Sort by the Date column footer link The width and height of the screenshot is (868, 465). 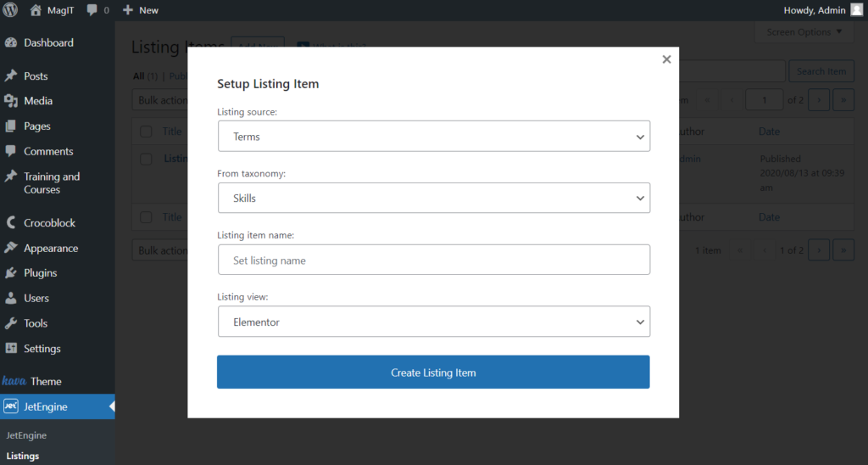(769, 217)
